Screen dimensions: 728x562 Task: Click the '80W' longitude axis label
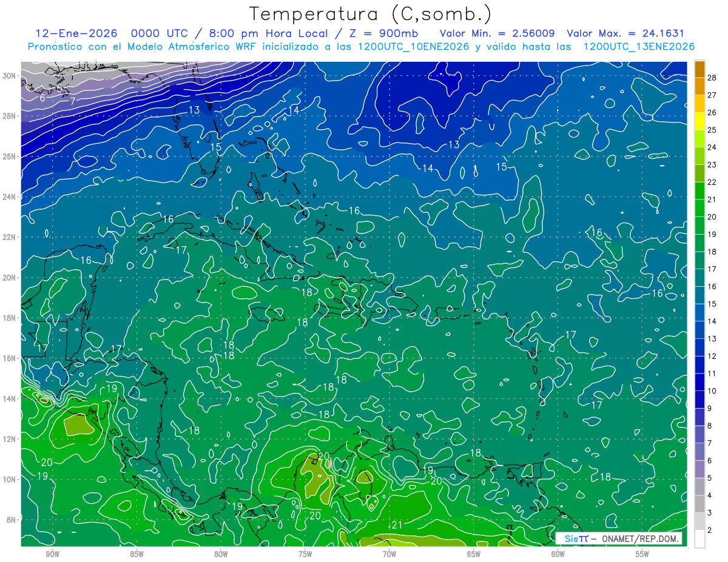(x=221, y=554)
